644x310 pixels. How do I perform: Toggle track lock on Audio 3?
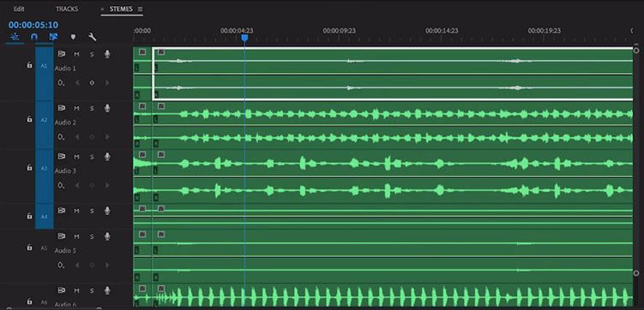click(x=29, y=167)
